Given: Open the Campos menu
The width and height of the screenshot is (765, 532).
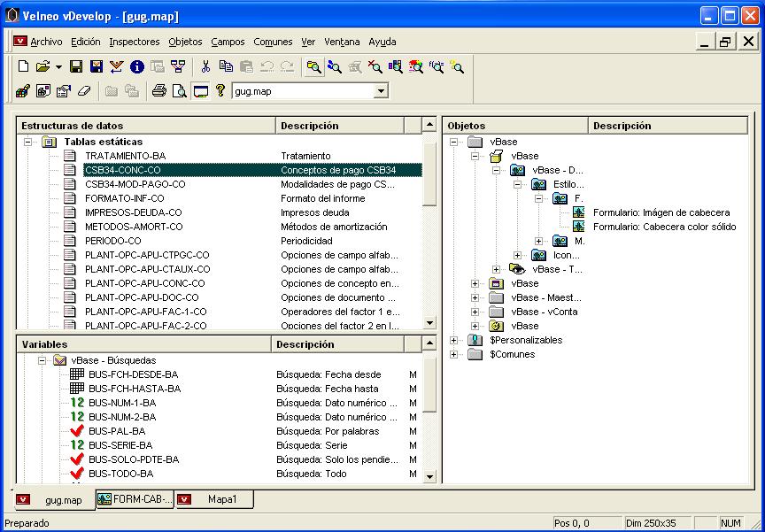Looking at the screenshot, I should 228,42.
